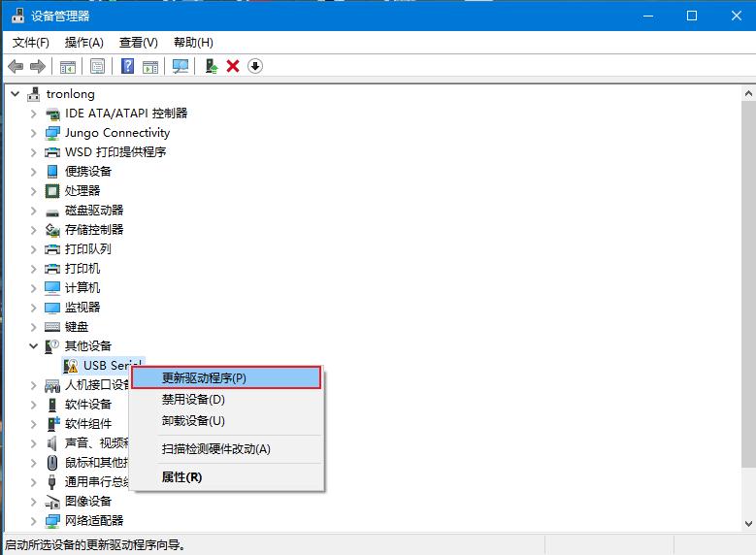
Task: Click the show/hide console tree icon
Action: tap(68, 67)
